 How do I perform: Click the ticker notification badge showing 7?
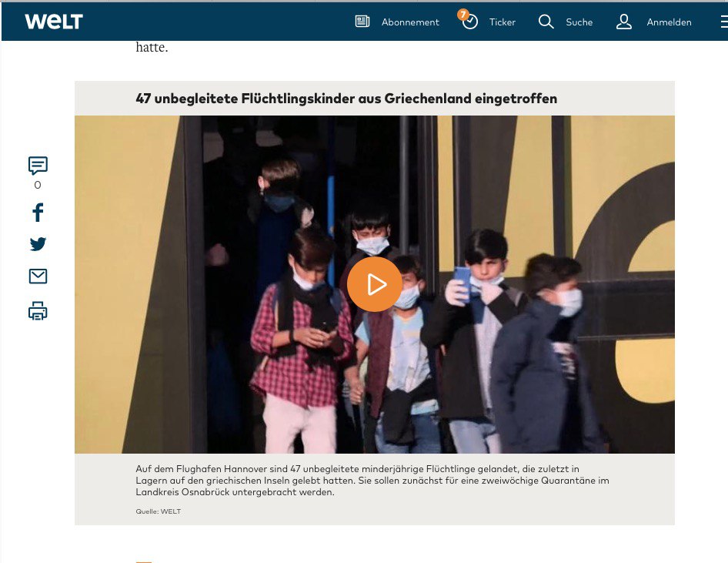pyautogui.click(x=463, y=15)
